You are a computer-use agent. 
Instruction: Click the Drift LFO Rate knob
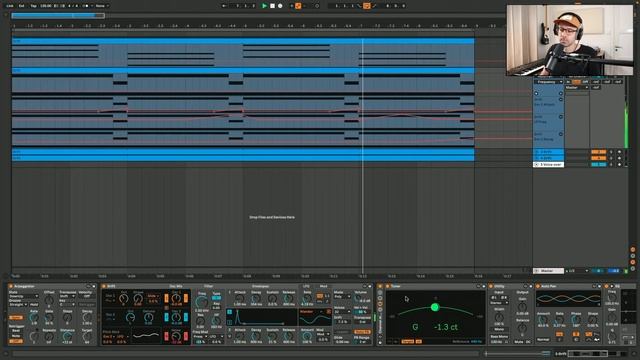pos(307,298)
